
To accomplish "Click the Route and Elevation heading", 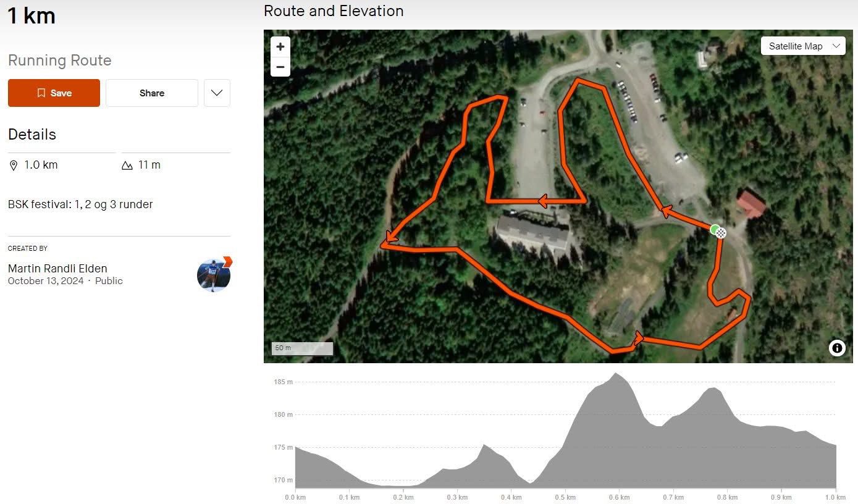I will 334,11.
